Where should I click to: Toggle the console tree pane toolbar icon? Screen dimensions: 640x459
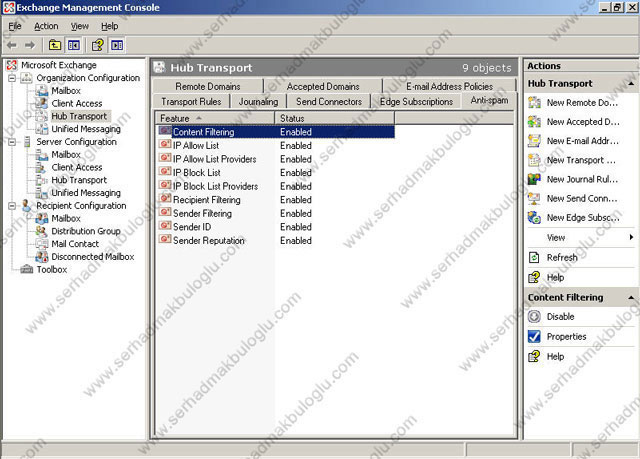(x=73, y=45)
